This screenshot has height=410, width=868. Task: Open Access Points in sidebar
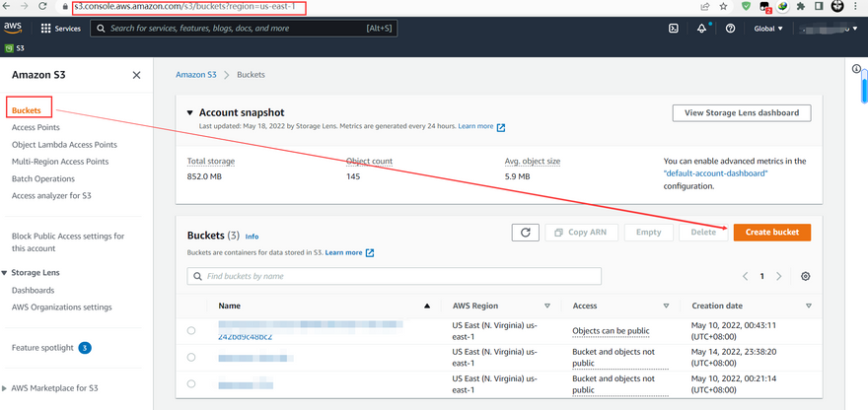36,127
